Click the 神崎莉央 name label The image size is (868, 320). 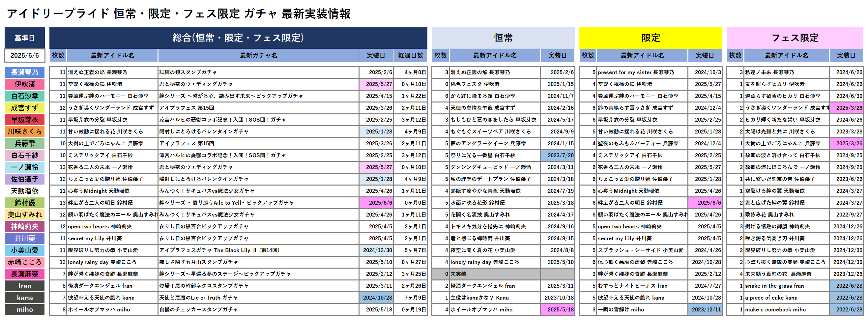pyautogui.click(x=25, y=227)
